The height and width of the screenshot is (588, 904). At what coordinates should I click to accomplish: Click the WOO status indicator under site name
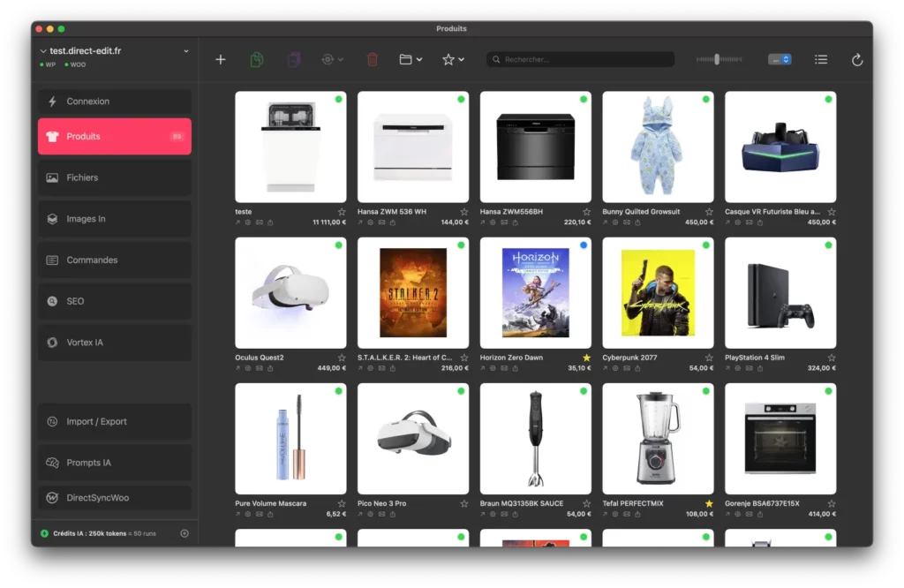76,64
